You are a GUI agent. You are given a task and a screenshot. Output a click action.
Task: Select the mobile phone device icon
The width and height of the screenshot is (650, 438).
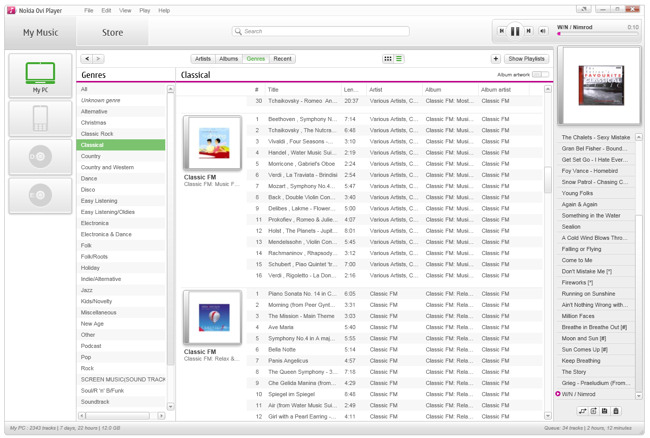pos(40,118)
